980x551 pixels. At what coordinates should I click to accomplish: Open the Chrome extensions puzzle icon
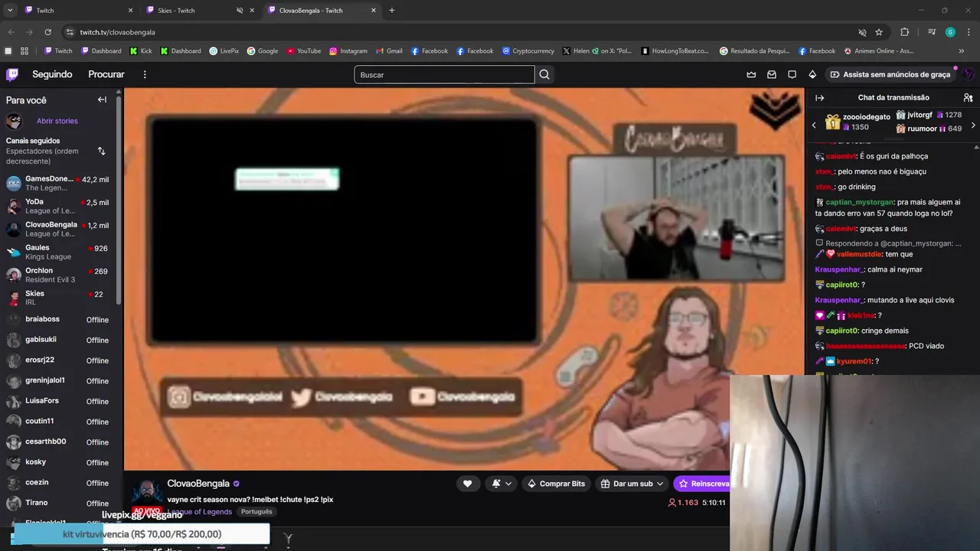click(x=904, y=32)
